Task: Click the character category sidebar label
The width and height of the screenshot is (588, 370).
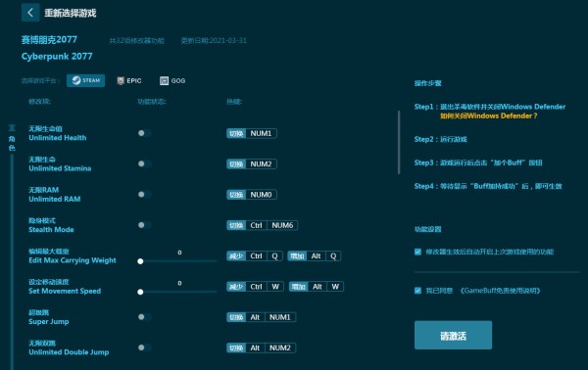Action: [x=12, y=138]
